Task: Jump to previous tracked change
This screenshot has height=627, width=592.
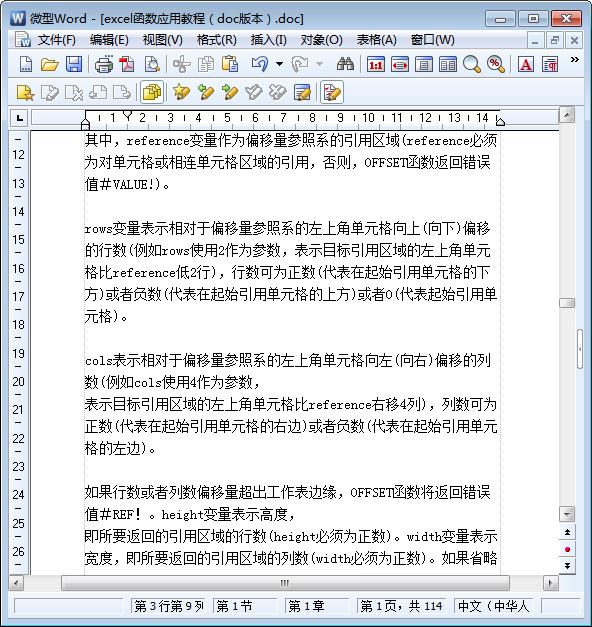Action: tap(206, 93)
